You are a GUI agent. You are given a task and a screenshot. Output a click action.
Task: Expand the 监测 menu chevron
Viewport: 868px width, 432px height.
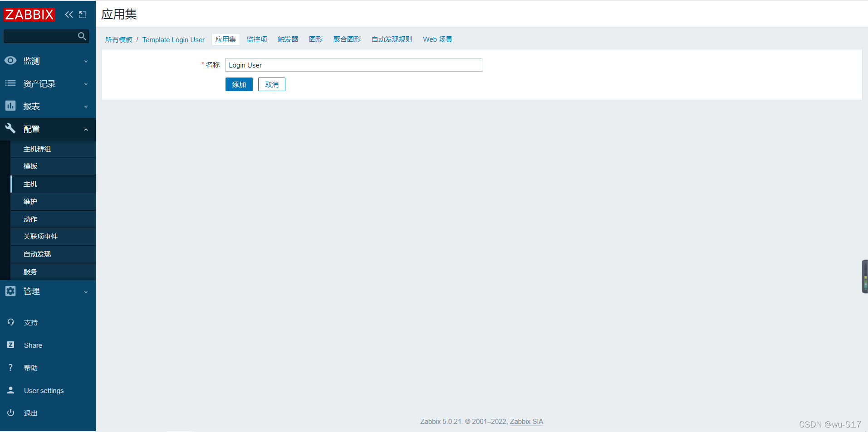coord(86,61)
